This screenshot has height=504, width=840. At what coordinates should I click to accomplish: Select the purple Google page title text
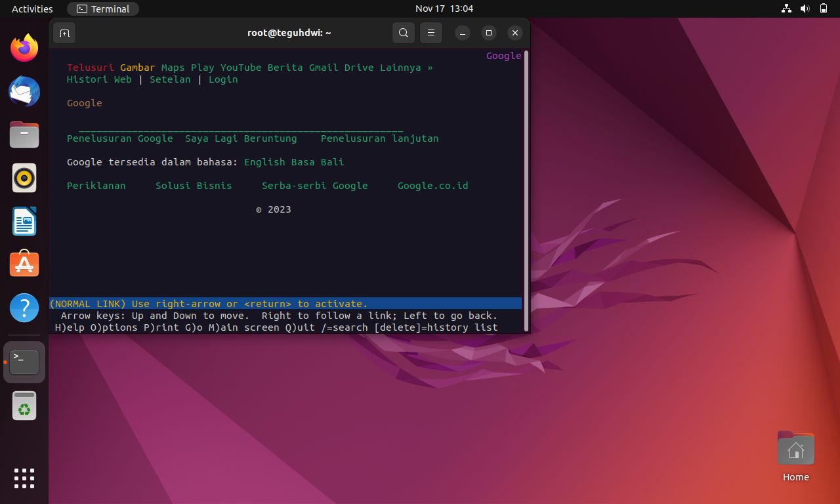point(503,56)
